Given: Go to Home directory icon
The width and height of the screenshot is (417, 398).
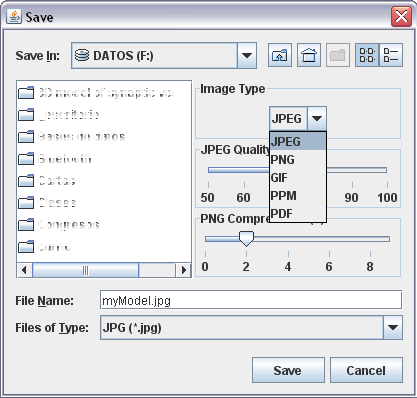Looking at the screenshot, I should [x=309, y=55].
